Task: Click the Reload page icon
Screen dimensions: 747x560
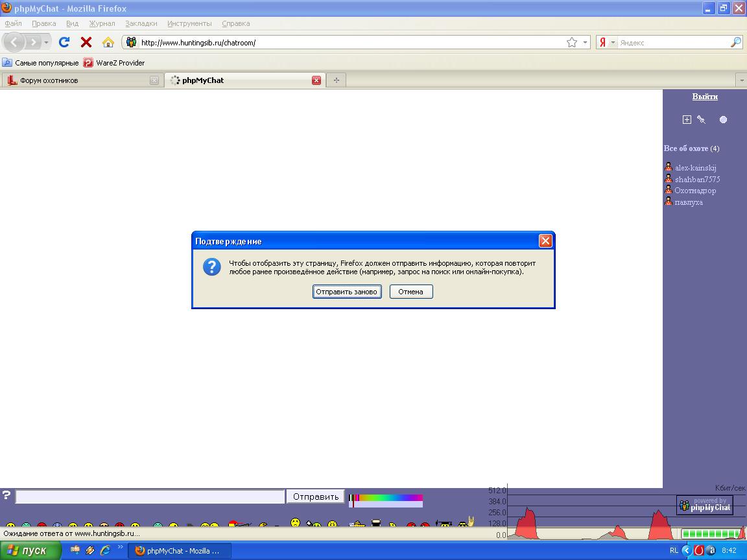Action: pyautogui.click(x=64, y=42)
